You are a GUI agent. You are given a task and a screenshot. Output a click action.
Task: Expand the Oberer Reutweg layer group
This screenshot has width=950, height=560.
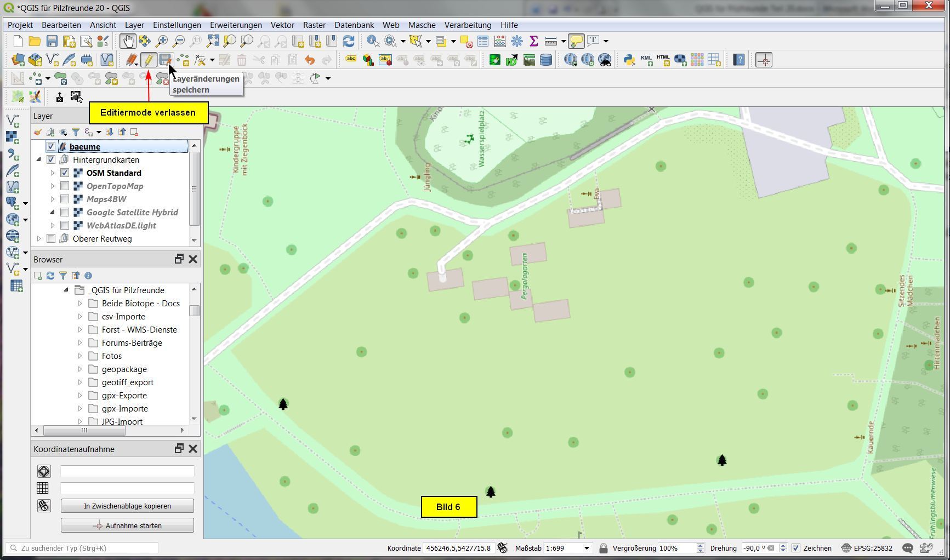[x=39, y=239]
